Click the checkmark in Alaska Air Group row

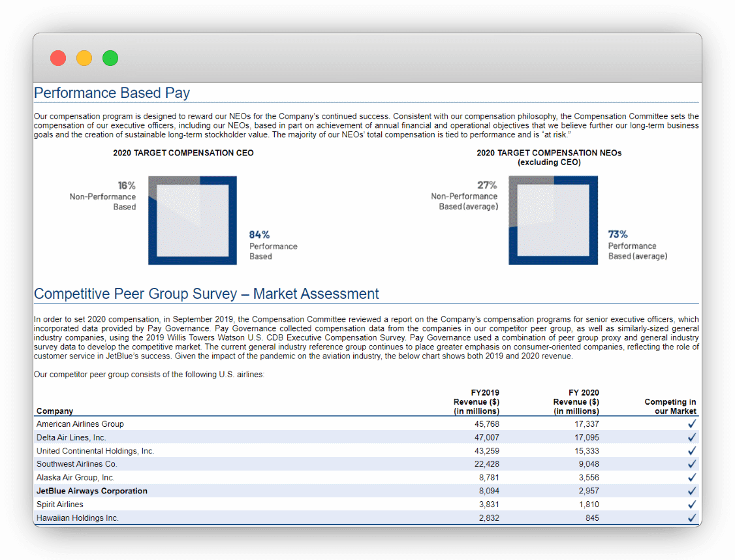[692, 478]
